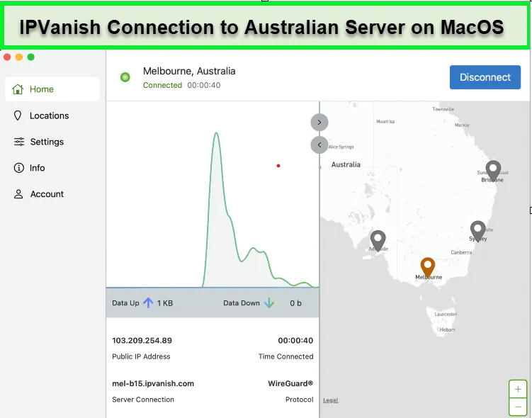The height and width of the screenshot is (418, 532).
Task: Click the Public IP Address label
Action: point(141,356)
